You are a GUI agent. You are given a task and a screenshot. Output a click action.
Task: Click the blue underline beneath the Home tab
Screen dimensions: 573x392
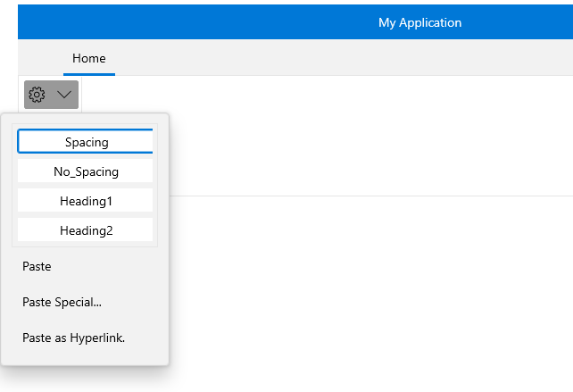(89, 74)
